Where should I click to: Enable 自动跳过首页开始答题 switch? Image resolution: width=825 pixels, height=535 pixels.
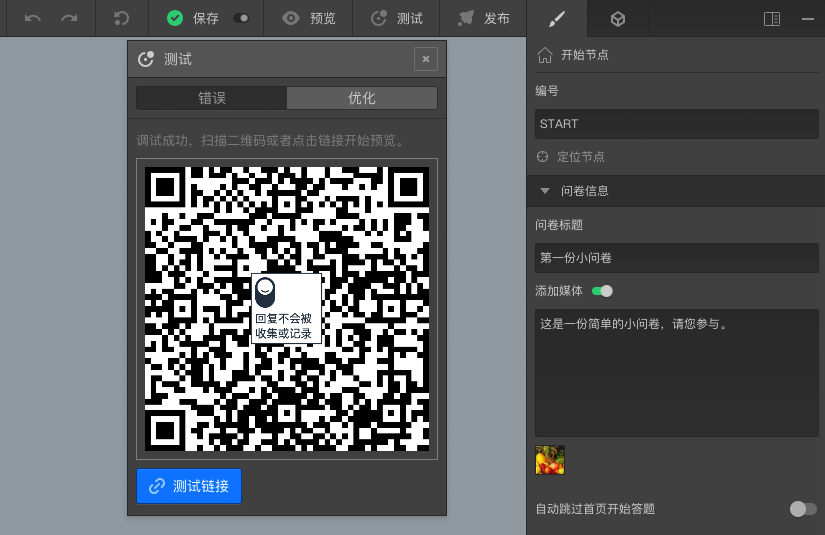pos(803,509)
